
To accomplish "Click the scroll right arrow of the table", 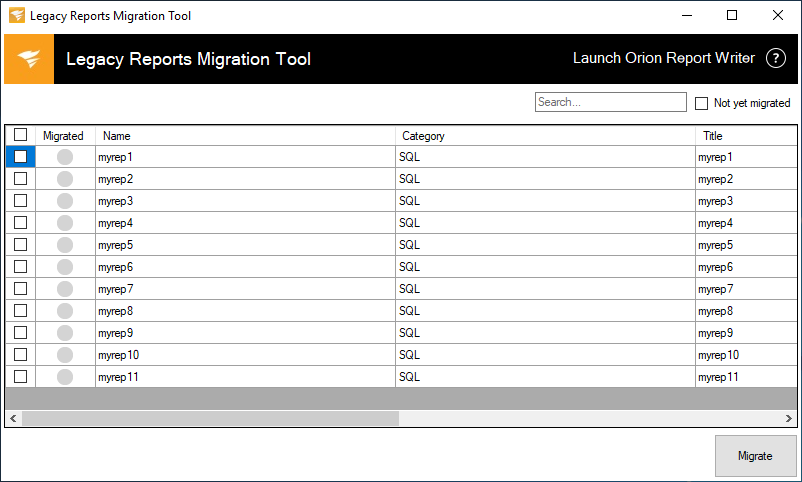I will (x=789, y=418).
